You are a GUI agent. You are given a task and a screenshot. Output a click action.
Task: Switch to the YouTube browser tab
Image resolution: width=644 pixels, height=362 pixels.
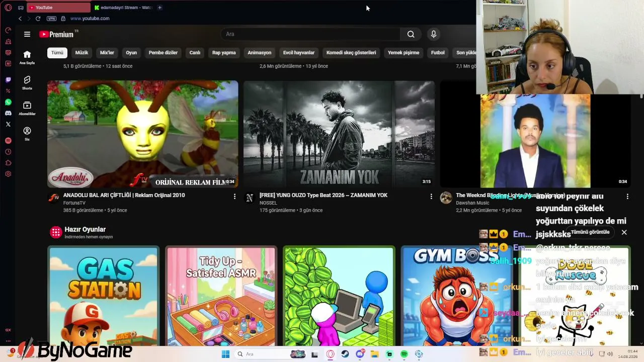[x=58, y=8]
